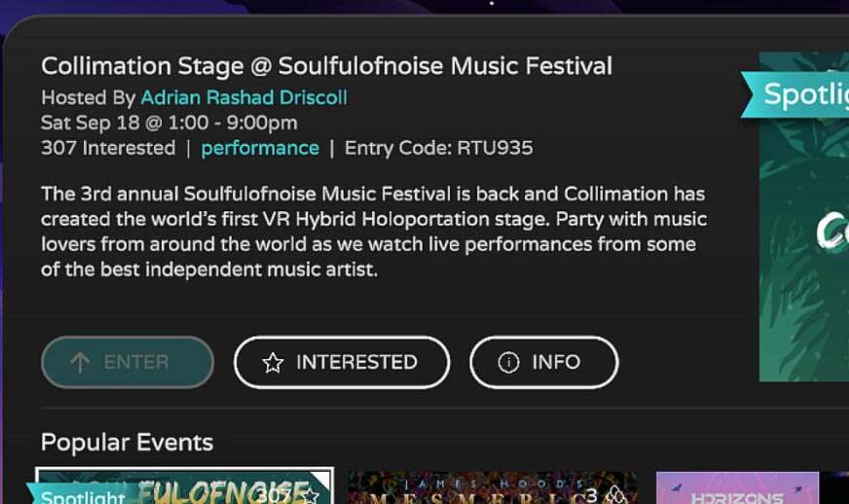Click the Spotlight tag on Soulfulofnoise thumbnail
This screenshot has width=849, height=504.
coord(80,496)
